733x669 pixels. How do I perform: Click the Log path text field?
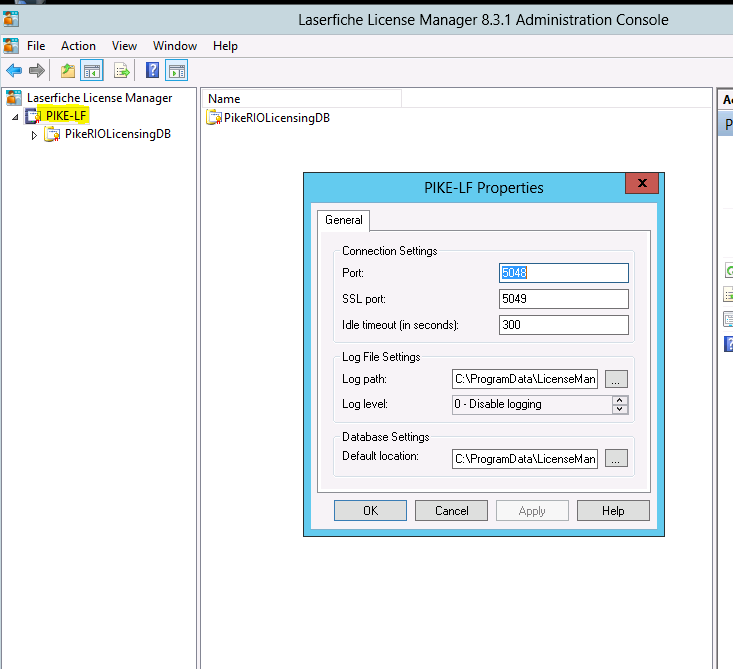pyautogui.click(x=525, y=379)
